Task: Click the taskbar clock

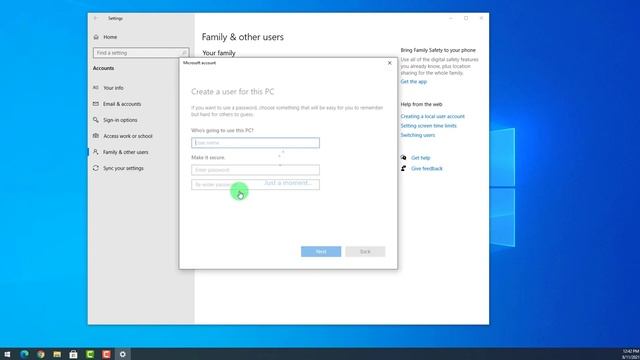Action: pos(631,354)
